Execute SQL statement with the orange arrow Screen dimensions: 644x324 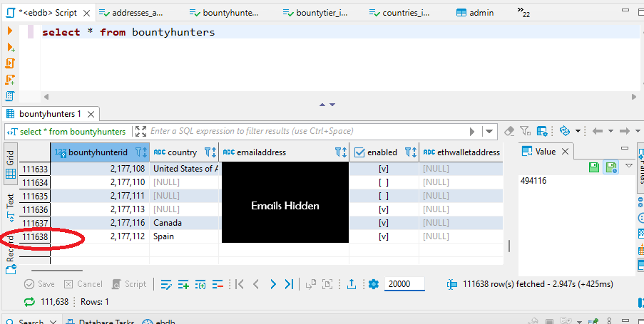tap(11, 31)
